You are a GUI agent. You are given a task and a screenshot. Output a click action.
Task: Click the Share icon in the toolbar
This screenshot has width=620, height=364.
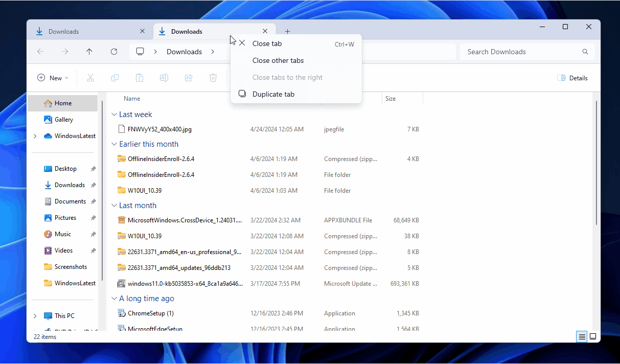pyautogui.click(x=188, y=78)
